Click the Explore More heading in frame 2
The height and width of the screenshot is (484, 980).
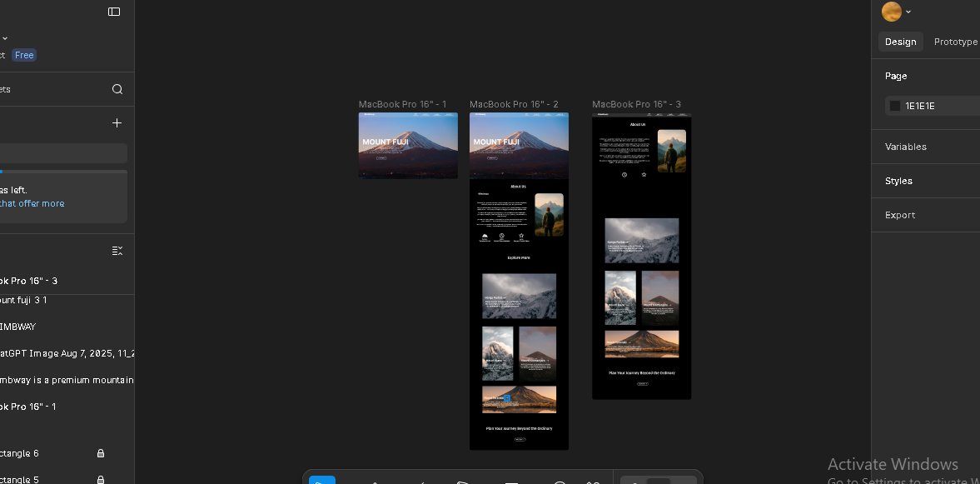pyautogui.click(x=519, y=257)
